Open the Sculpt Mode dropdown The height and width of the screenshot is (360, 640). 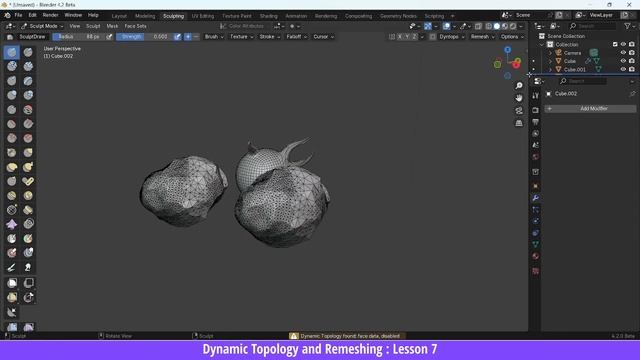[x=42, y=26]
